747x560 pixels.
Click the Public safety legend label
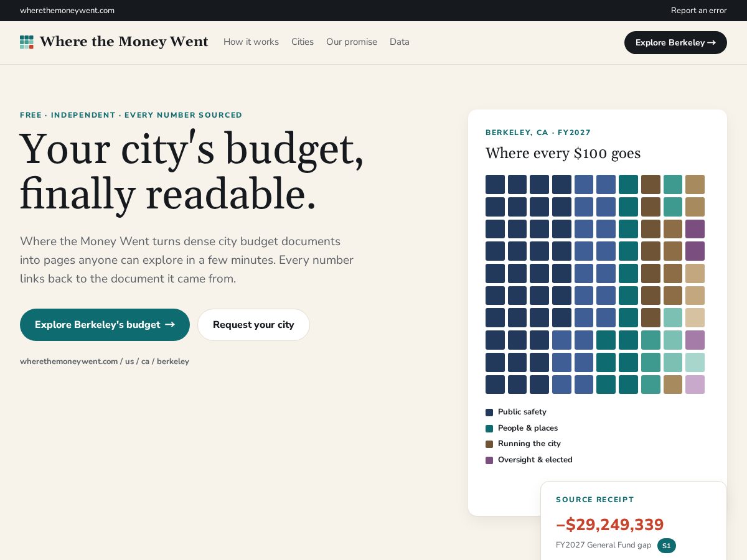click(x=522, y=412)
